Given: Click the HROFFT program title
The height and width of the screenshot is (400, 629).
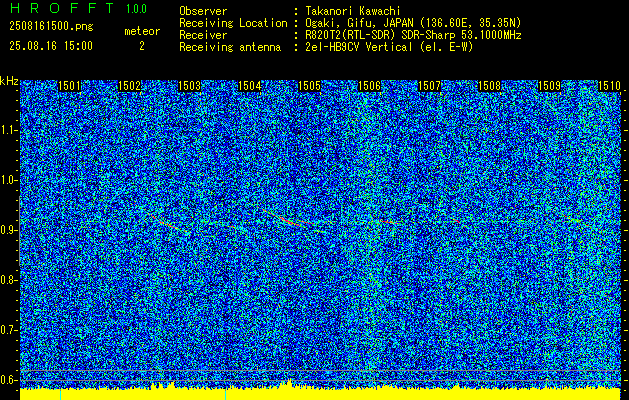Looking at the screenshot, I should click(62, 8).
